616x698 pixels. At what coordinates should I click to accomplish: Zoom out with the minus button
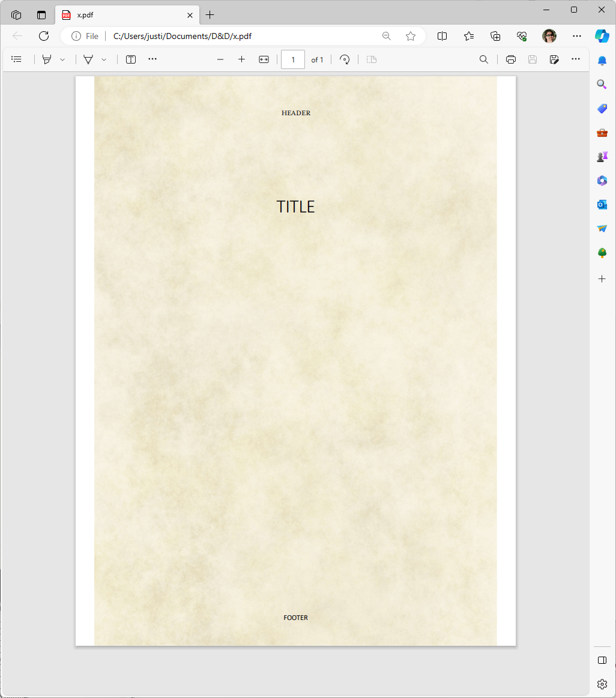point(220,59)
